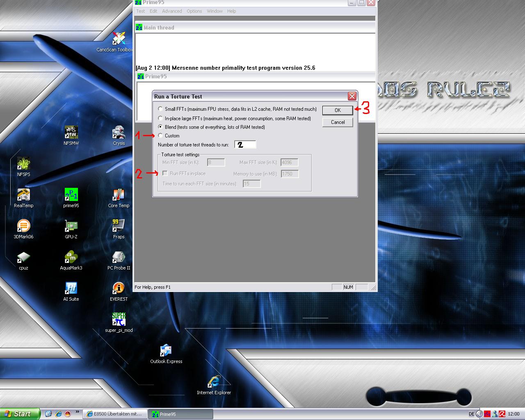This screenshot has width=525, height=420.
Task: Open the Avira umbrella tray icon
Action: pyautogui.click(x=502, y=414)
